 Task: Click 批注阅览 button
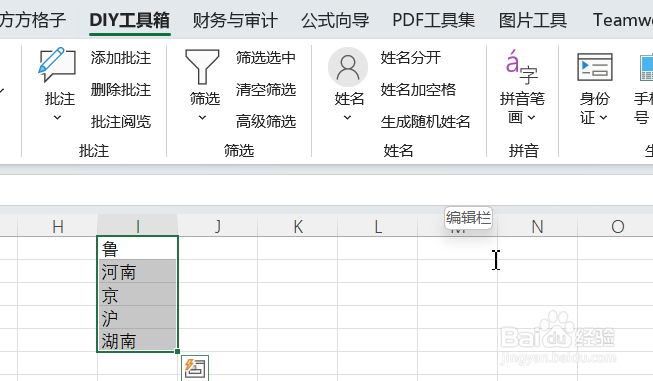pos(121,122)
